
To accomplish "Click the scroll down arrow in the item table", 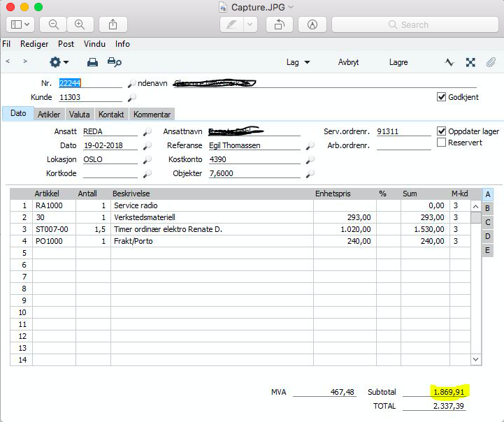I will click(476, 359).
